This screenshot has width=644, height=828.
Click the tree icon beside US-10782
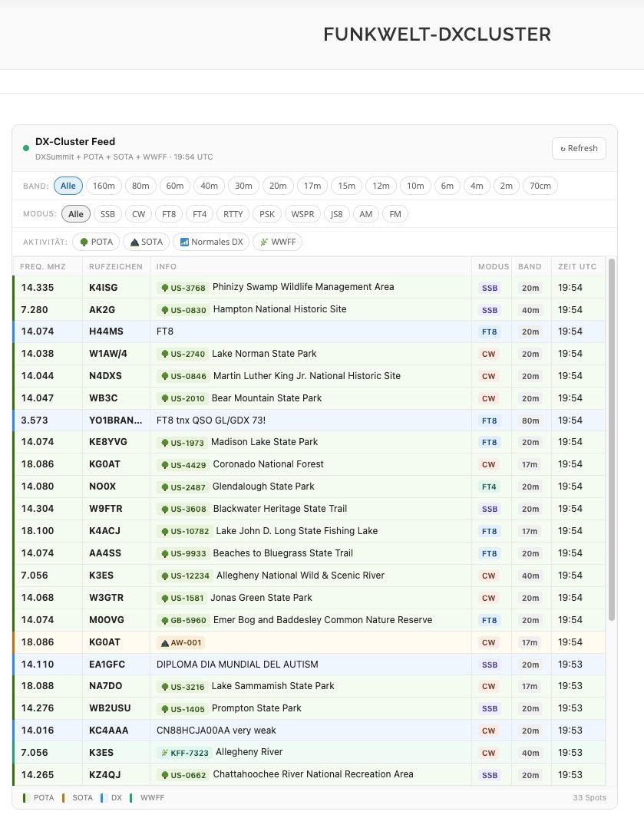pos(165,531)
